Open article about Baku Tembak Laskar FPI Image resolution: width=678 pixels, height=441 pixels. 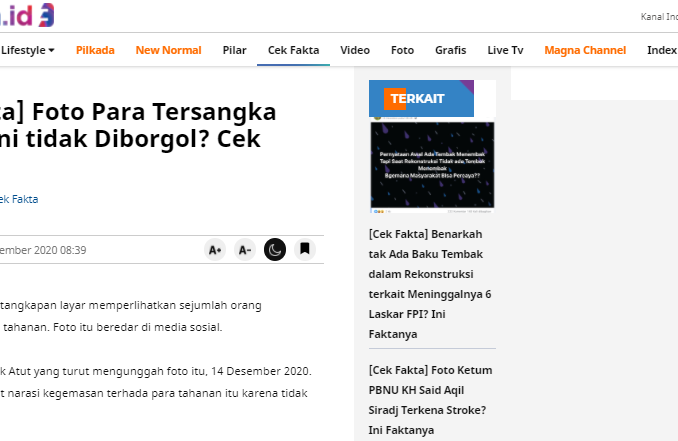pyautogui.click(x=431, y=284)
